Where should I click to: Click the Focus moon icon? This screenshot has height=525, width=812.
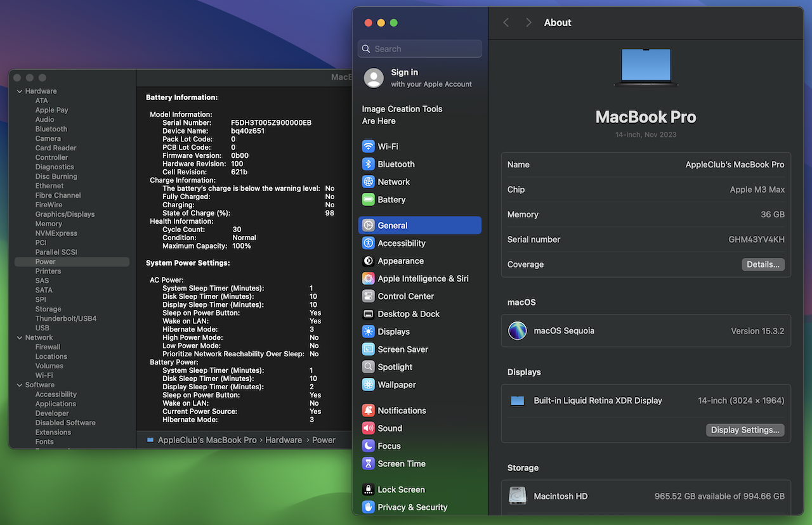[368, 446]
